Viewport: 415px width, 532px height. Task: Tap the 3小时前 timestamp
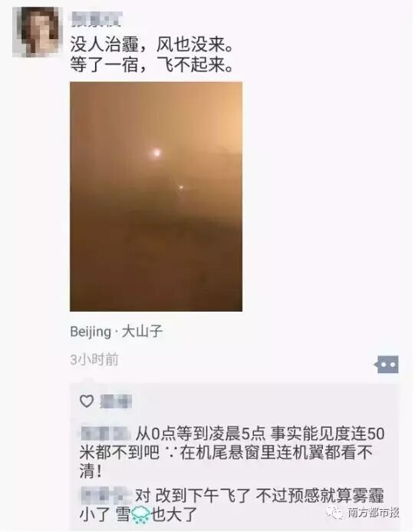point(94,360)
